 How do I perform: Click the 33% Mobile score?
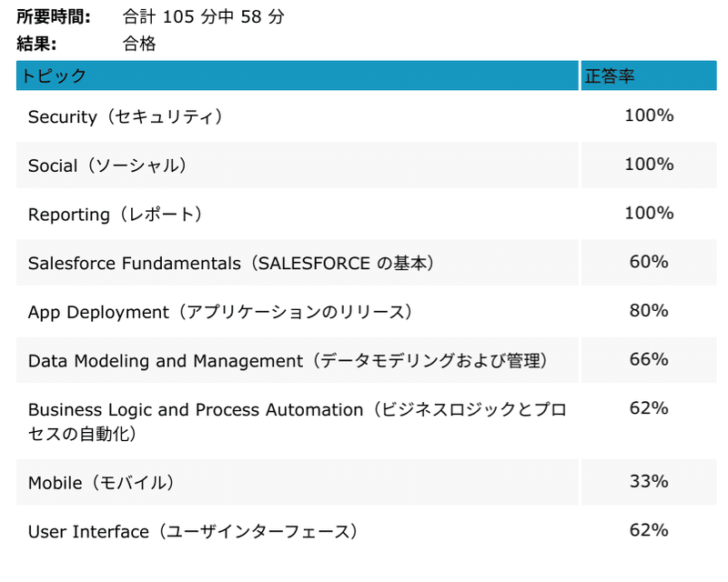click(x=649, y=481)
